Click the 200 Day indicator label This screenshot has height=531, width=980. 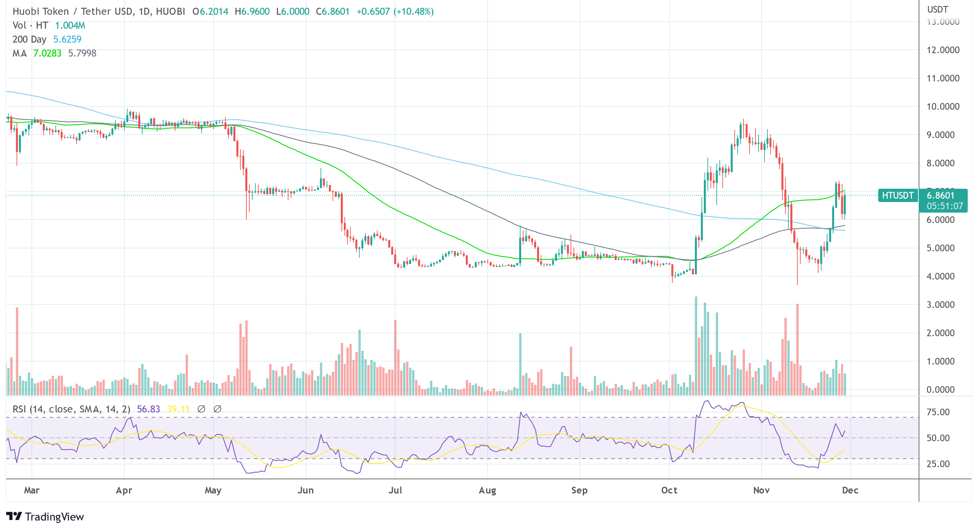click(x=29, y=39)
